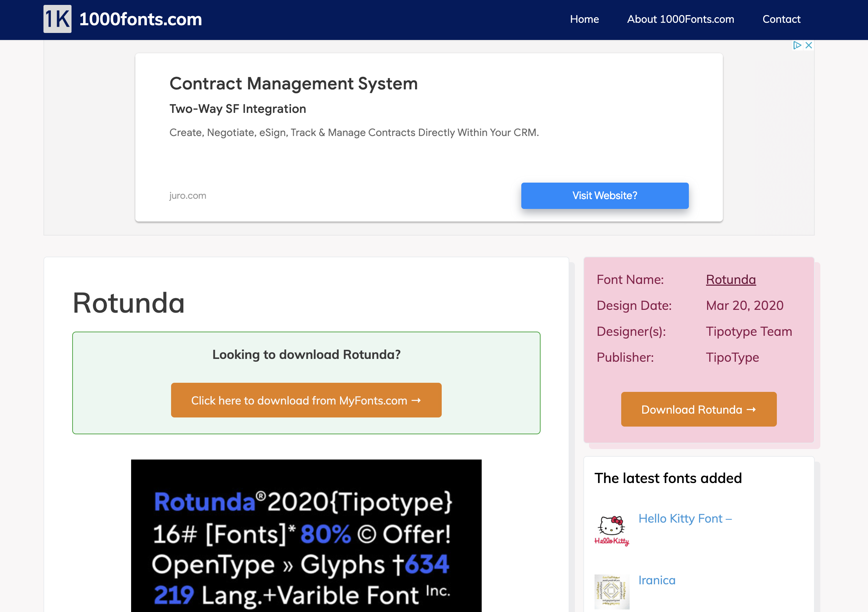
Task: Go to the Home menu item
Action: [584, 19]
